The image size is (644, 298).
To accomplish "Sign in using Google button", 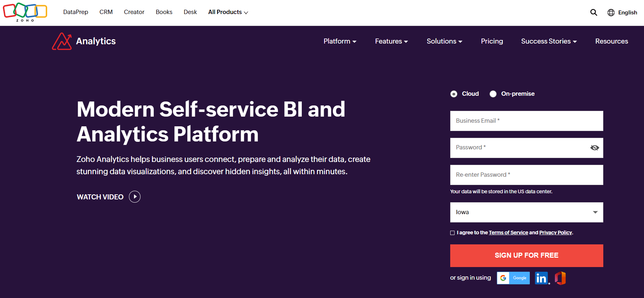I will [513, 278].
